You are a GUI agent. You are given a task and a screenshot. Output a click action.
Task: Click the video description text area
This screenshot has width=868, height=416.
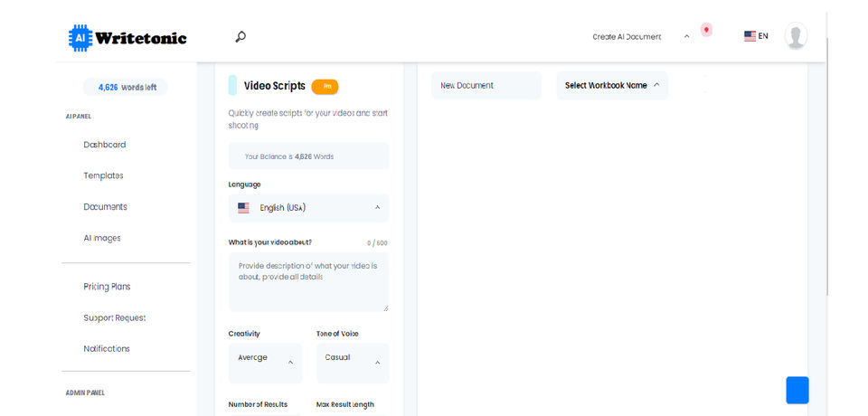click(308, 282)
